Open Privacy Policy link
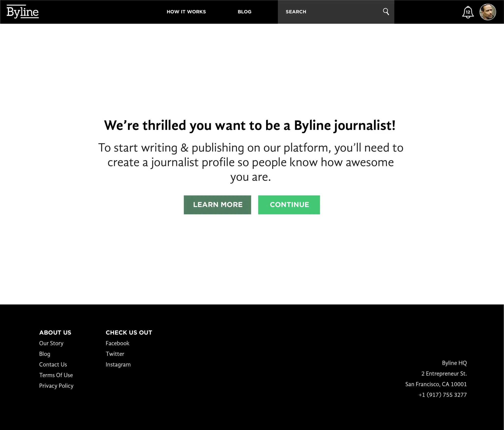The width and height of the screenshot is (504, 430). coord(56,385)
